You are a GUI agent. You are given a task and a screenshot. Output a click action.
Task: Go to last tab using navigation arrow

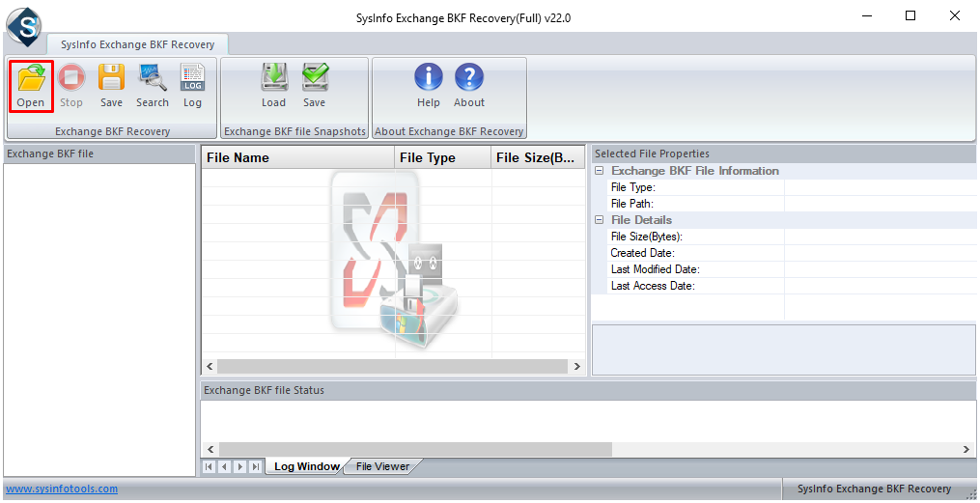point(255,466)
